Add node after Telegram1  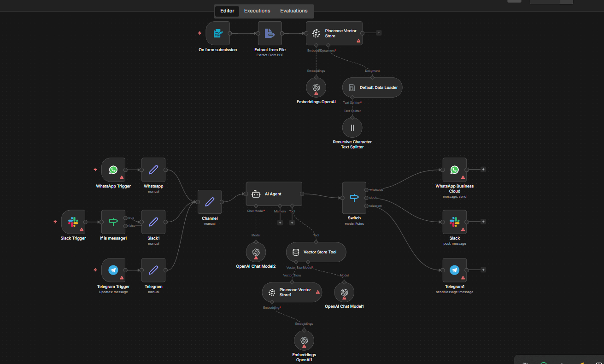(x=483, y=270)
